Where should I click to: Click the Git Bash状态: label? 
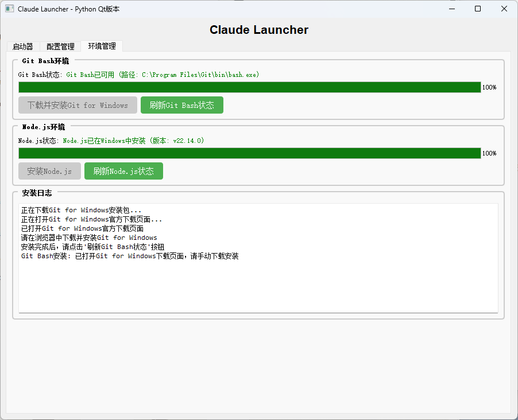40,75
